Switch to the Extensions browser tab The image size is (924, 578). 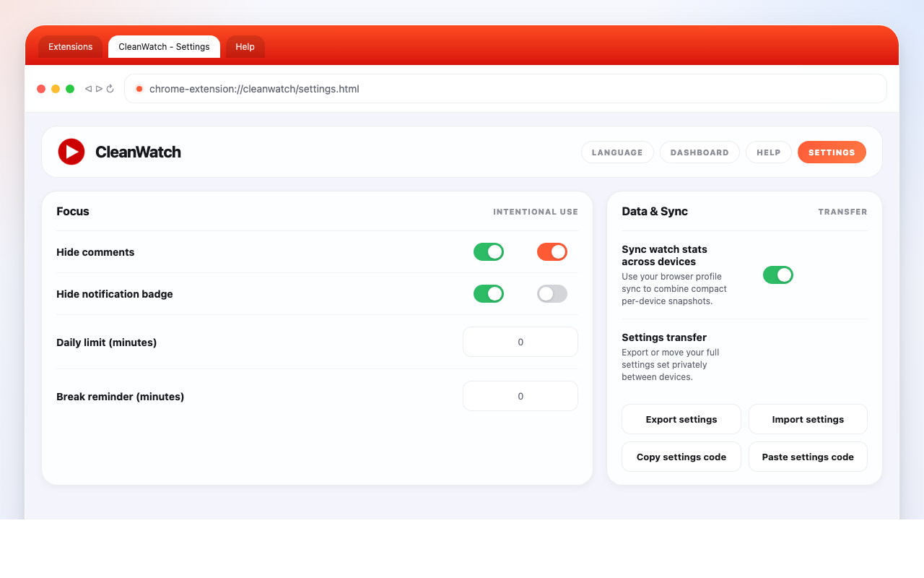[x=70, y=47]
